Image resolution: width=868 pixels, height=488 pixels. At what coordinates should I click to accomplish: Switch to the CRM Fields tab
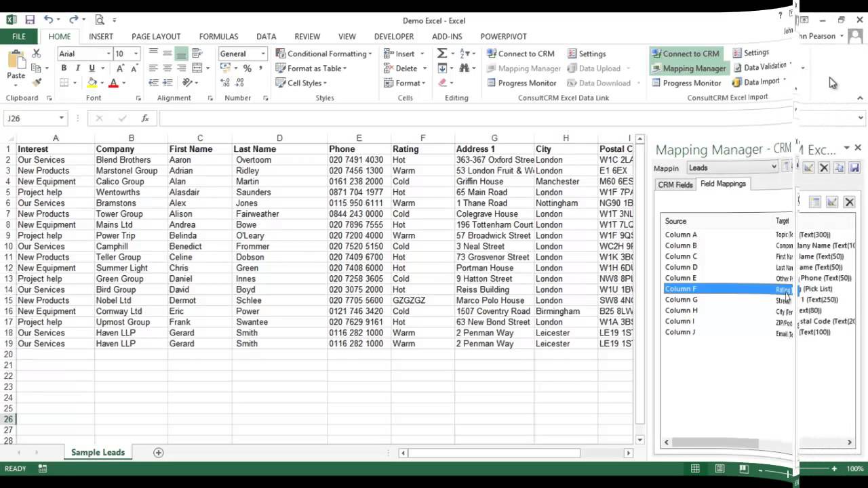(675, 184)
